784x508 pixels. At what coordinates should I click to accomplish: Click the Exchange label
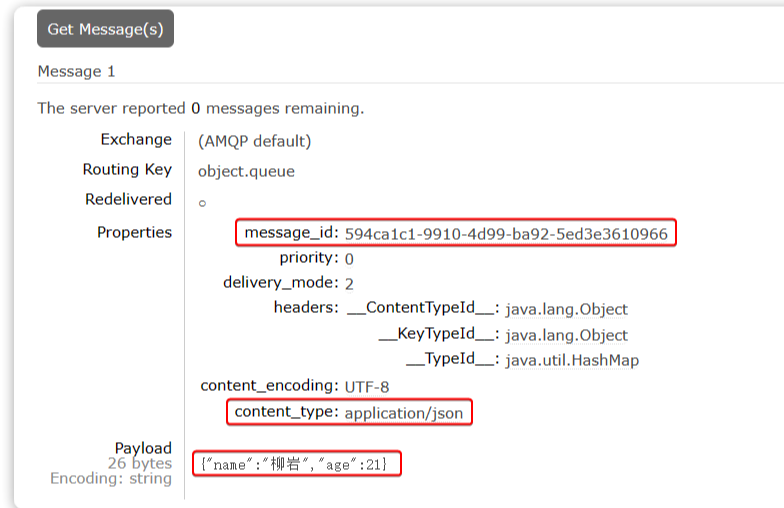tap(136, 139)
